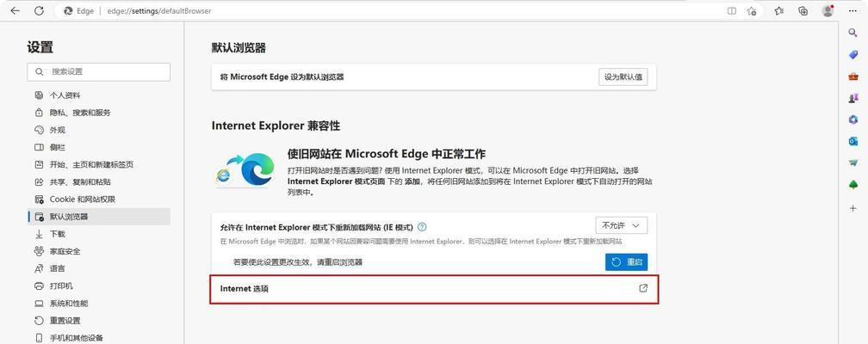The height and width of the screenshot is (344, 868).
Task: Click 使旧网站在 Microsoft Edge 中正常工作 heading
Action: (387, 154)
